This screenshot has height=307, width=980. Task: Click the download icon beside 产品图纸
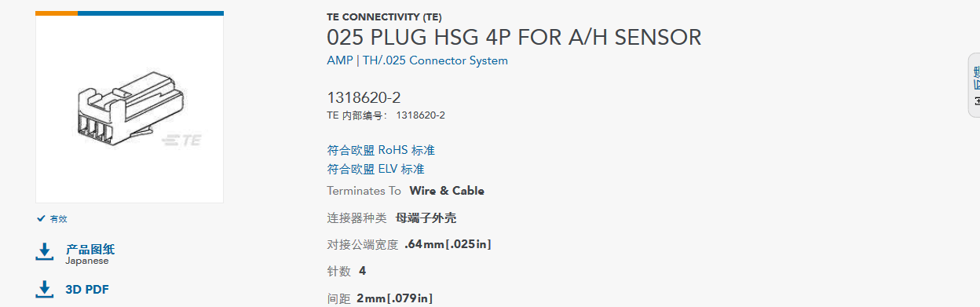(45, 252)
